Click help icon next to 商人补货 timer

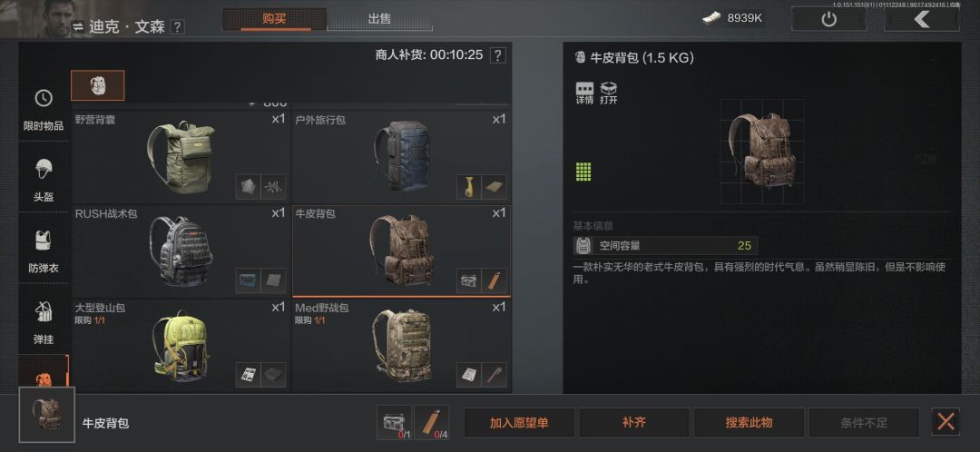pyautogui.click(x=497, y=55)
